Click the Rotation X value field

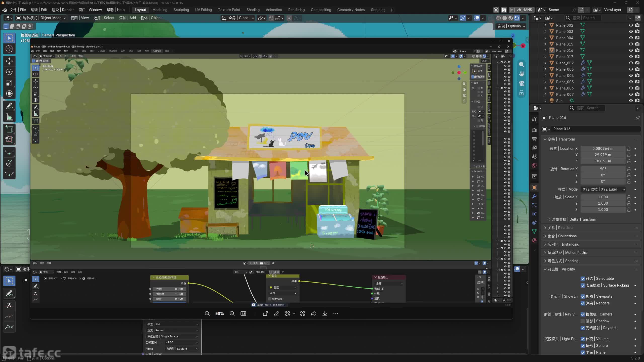603,169
